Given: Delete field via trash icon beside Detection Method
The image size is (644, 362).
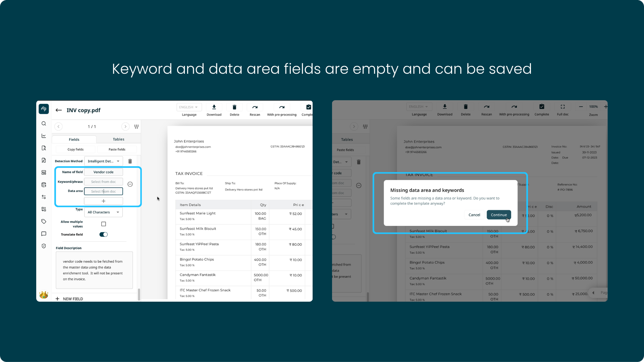Looking at the screenshot, I should pos(130,161).
